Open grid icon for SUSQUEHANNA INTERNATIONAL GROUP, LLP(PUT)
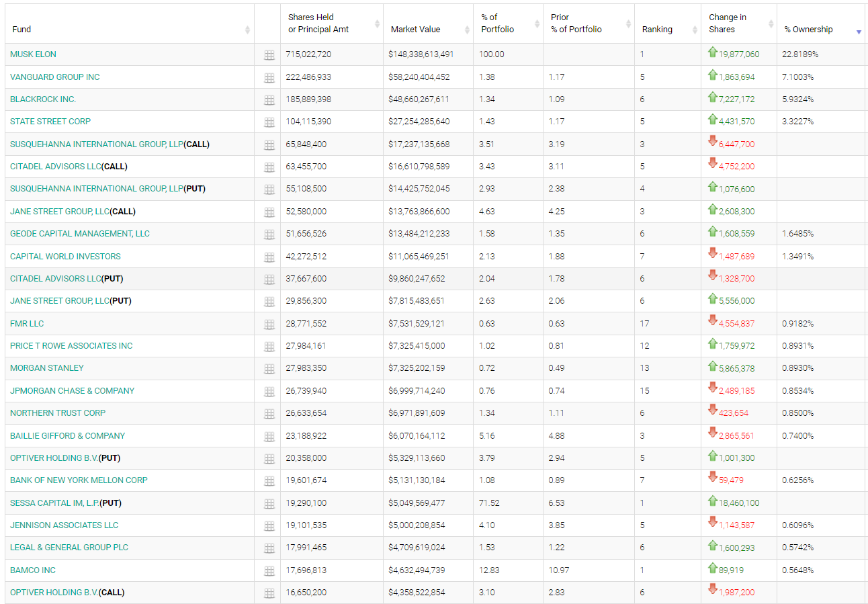This screenshot has width=868, height=604. click(x=269, y=190)
